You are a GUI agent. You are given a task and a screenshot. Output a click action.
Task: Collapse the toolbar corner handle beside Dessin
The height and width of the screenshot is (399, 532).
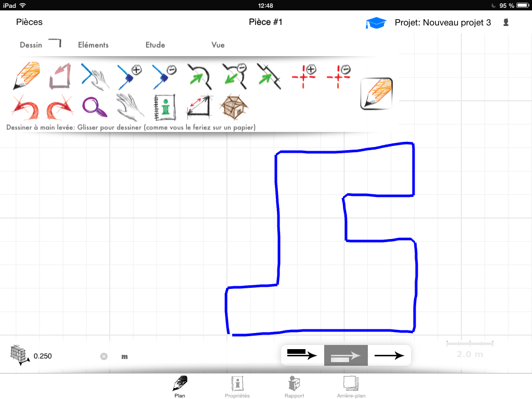55,43
